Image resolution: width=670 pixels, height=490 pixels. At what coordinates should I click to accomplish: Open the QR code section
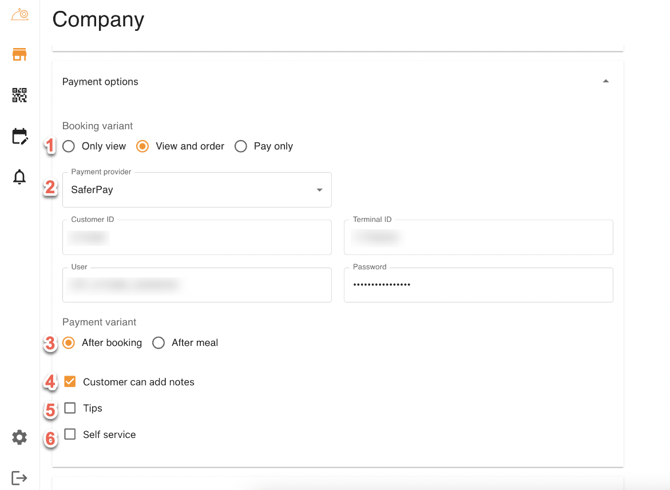pos(19,95)
